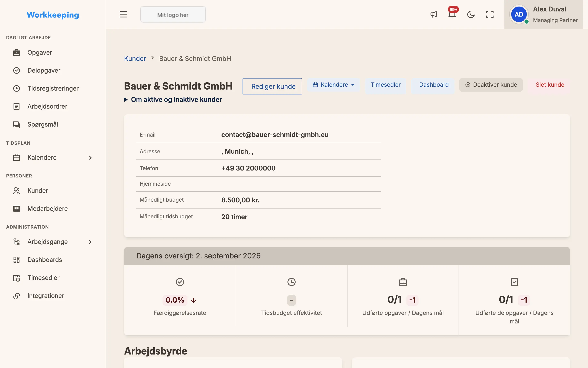Image resolution: width=588 pixels, height=368 pixels.
Task: Toggle dark mode moon icon
Action: point(471,14)
